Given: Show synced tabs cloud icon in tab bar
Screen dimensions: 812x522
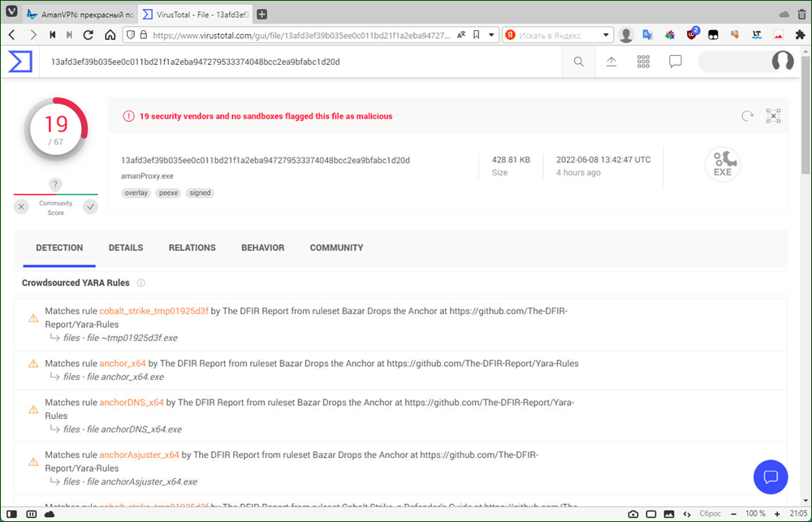Looking at the screenshot, I should point(784,15).
